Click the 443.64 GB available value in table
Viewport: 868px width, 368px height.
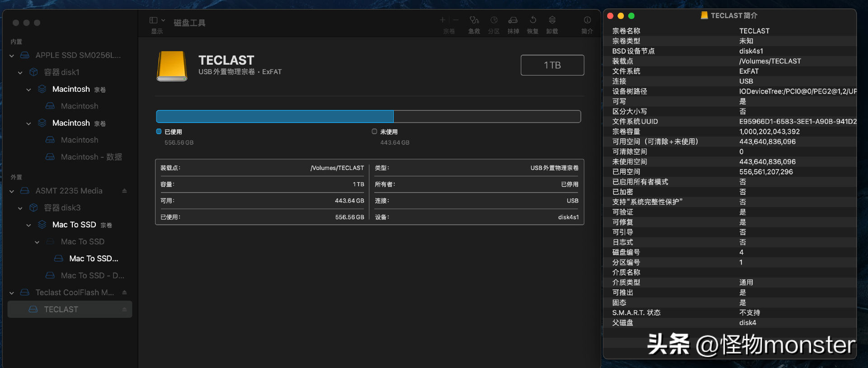point(349,201)
